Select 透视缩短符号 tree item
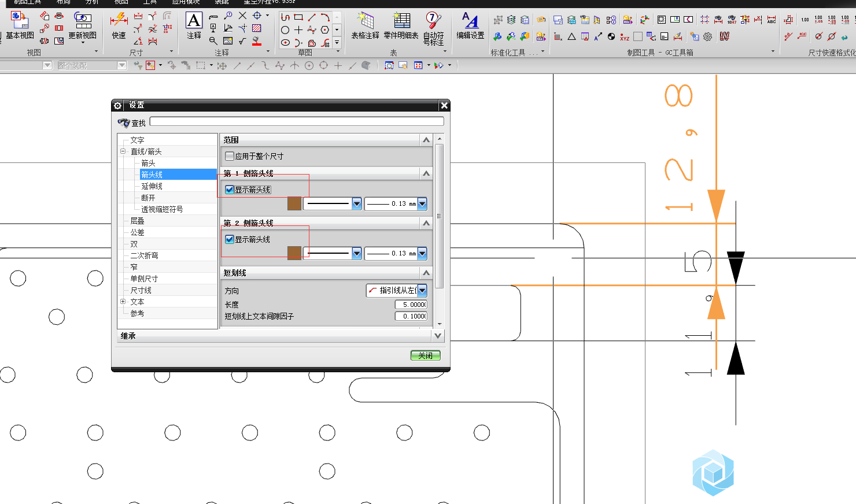Image resolution: width=856 pixels, height=504 pixels. [x=162, y=209]
